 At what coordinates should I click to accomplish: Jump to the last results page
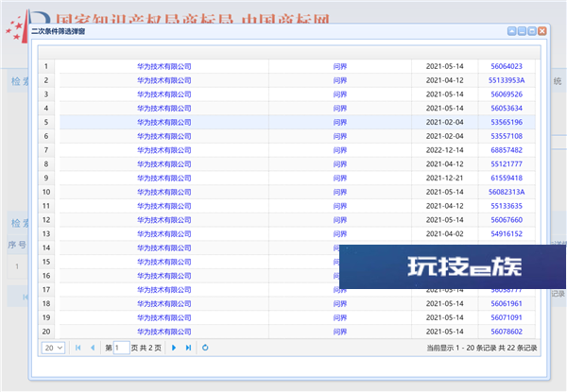coord(188,348)
